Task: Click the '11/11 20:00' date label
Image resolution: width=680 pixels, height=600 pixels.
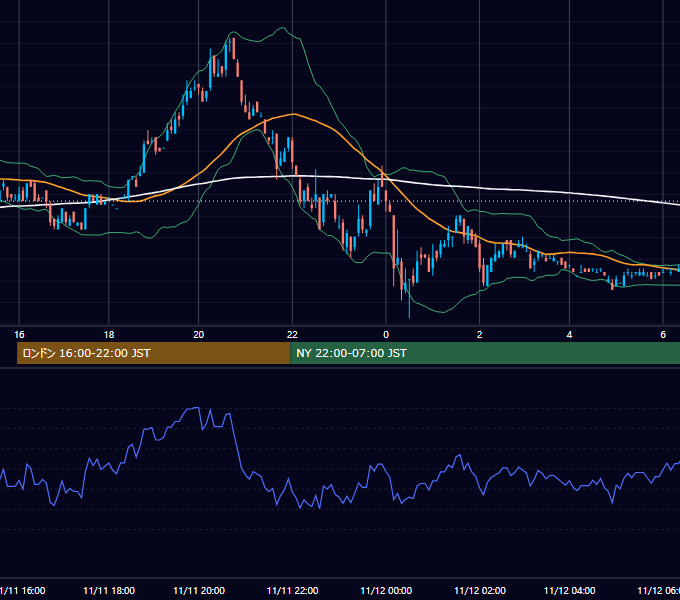Action: 199,591
